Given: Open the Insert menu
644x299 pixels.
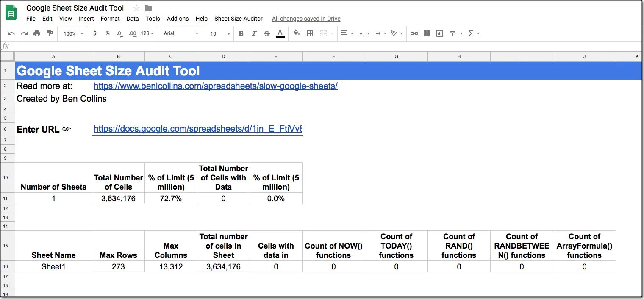Looking at the screenshot, I should pyautogui.click(x=86, y=19).
